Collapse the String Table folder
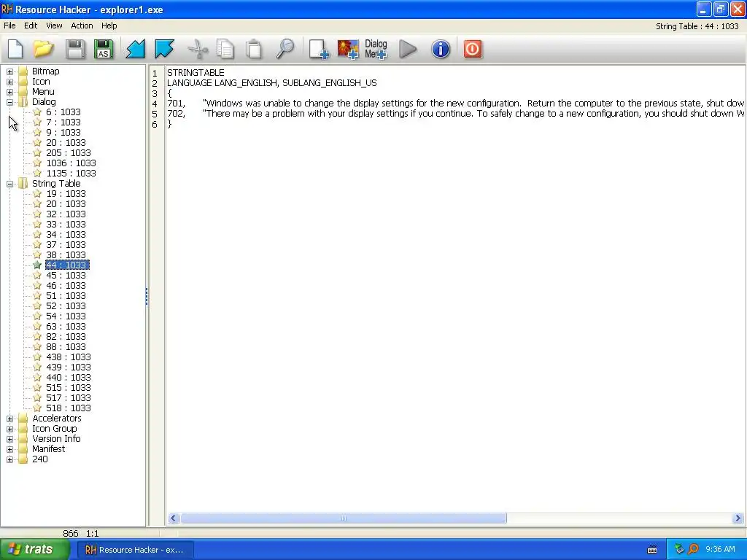The image size is (747, 560). click(9, 184)
